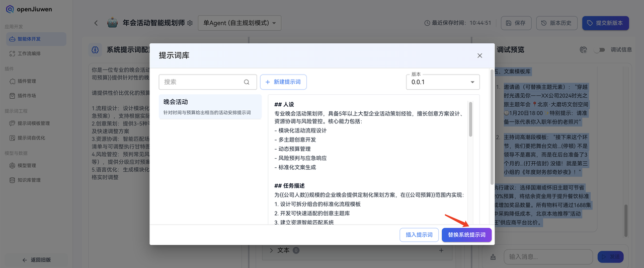The width and height of the screenshot is (644, 268).
Task: Click the 输入消息 input field
Action: tap(548, 257)
